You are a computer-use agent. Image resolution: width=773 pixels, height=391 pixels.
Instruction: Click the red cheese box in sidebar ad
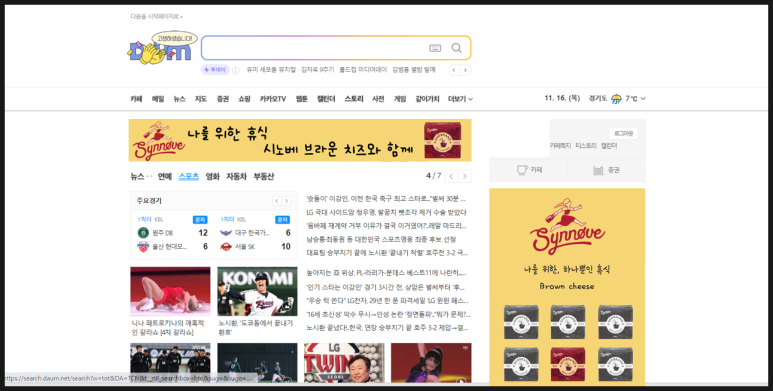point(567,364)
